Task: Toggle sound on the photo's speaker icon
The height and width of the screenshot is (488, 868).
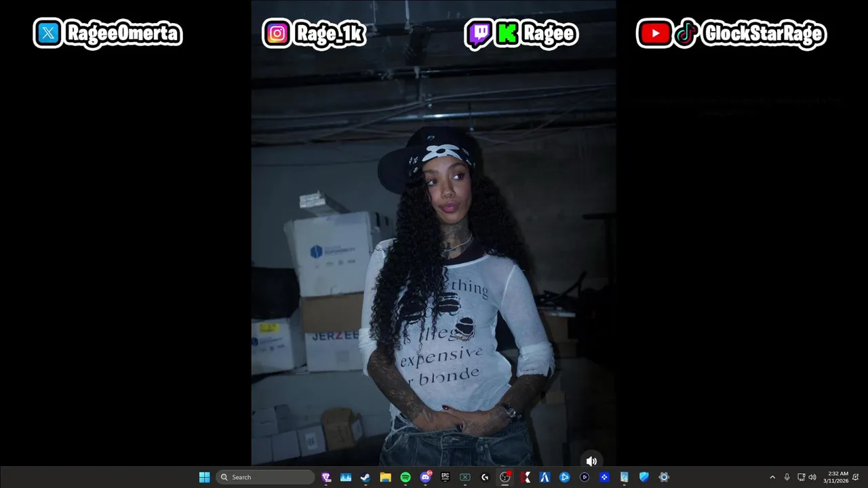Action: 591,461
